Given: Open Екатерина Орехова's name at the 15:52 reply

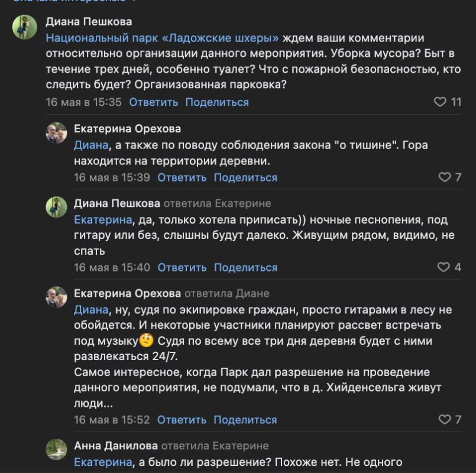Looking at the screenshot, I should point(127,293).
